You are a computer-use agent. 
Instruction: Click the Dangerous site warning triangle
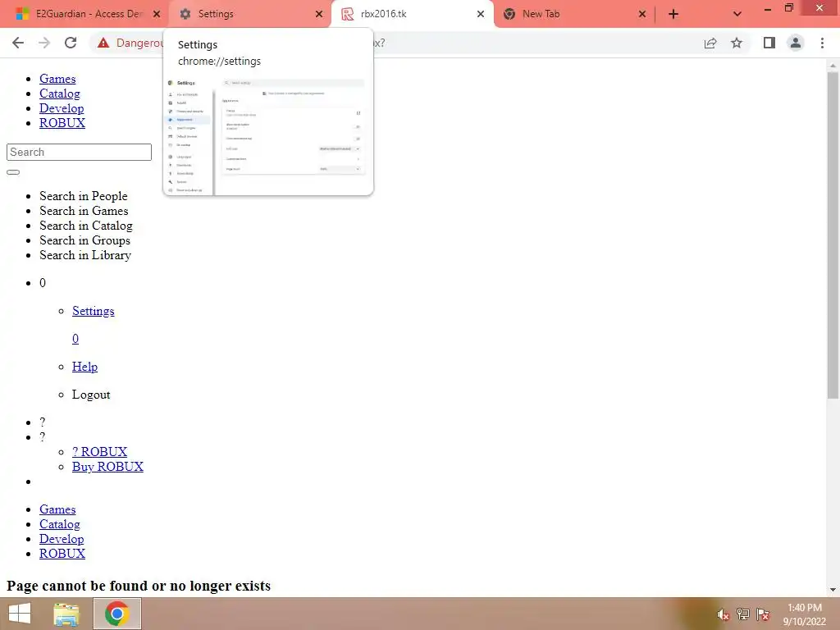click(x=103, y=43)
